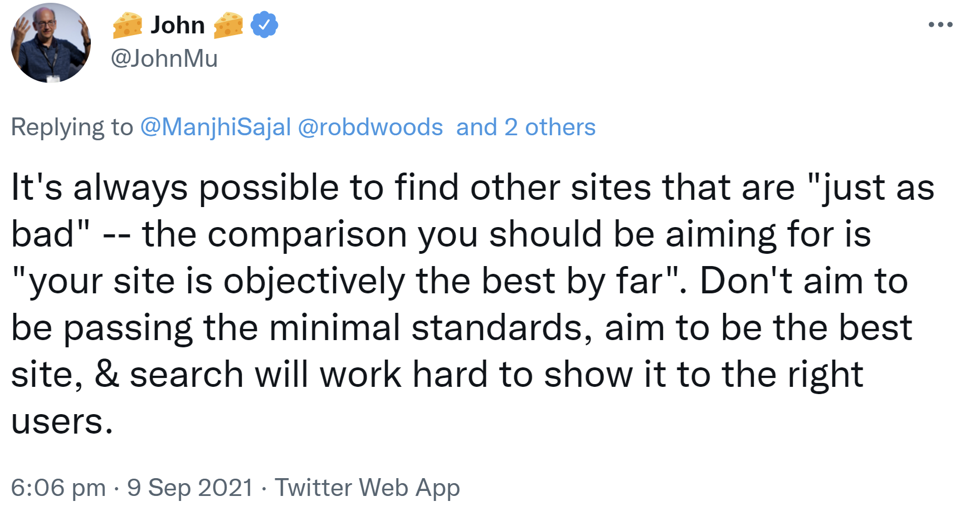
Task: Open the Twitter Web App source link
Action: click(x=368, y=488)
